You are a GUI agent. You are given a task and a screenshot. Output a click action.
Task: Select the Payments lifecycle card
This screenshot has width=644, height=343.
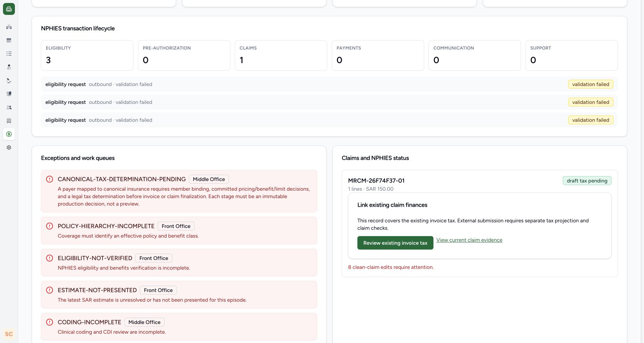click(x=378, y=55)
